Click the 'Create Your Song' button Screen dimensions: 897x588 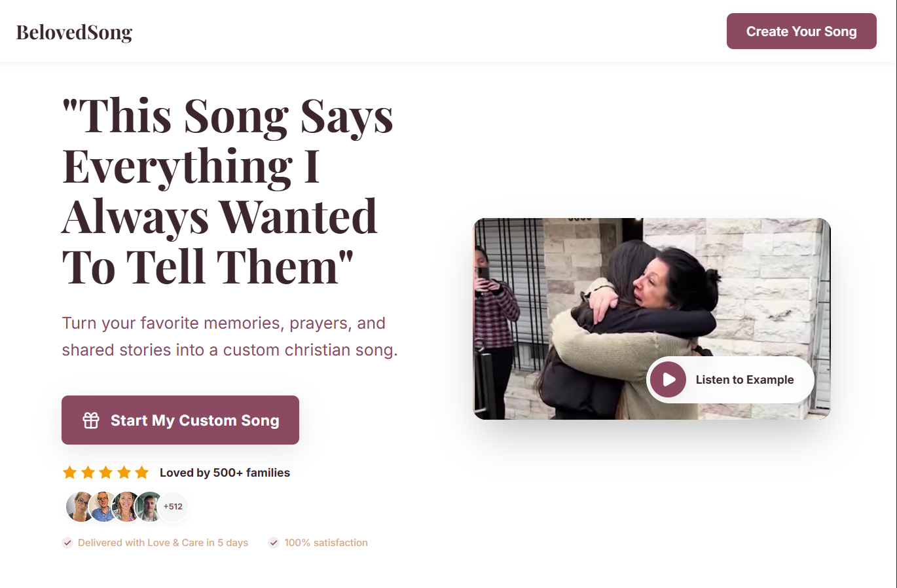(801, 31)
